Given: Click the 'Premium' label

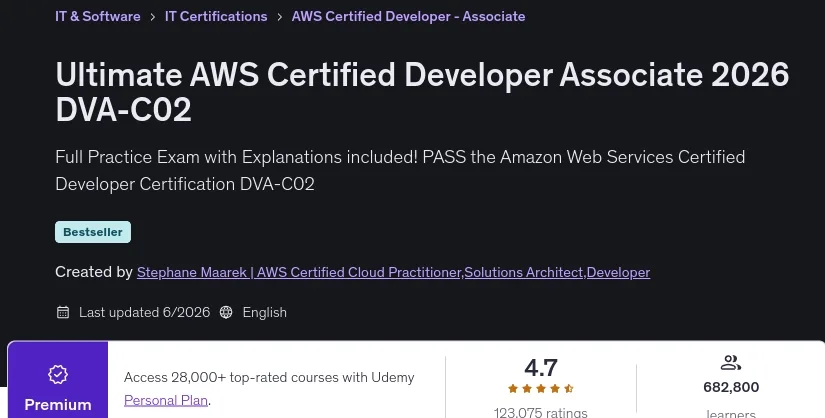Looking at the screenshot, I should point(58,405).
